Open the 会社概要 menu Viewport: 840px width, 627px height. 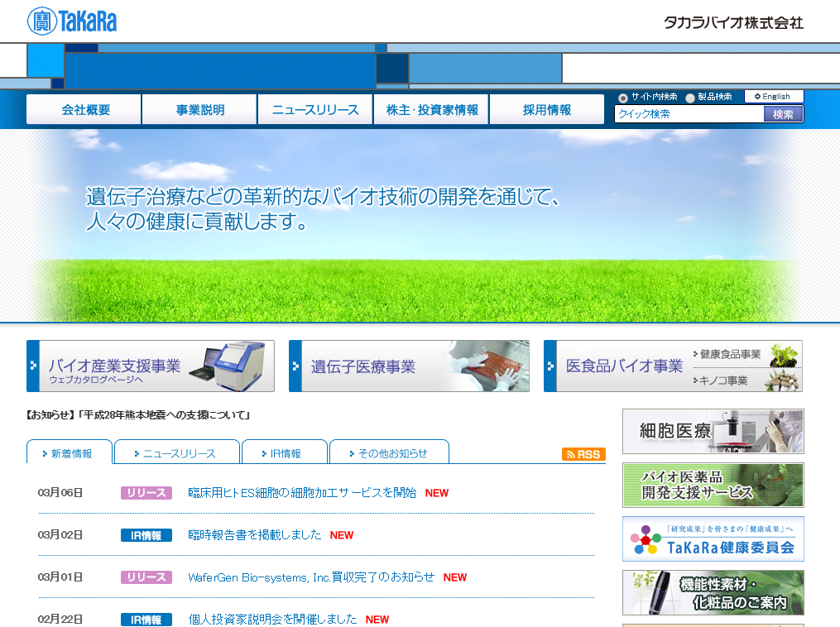pos(84,110)
